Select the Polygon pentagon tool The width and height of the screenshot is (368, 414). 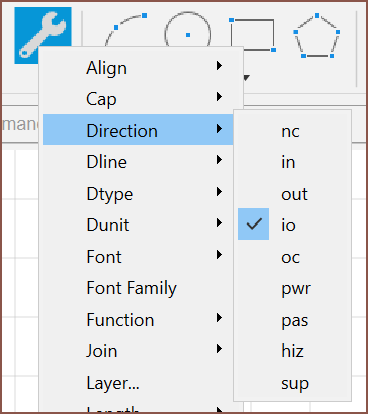coord(317,36)
